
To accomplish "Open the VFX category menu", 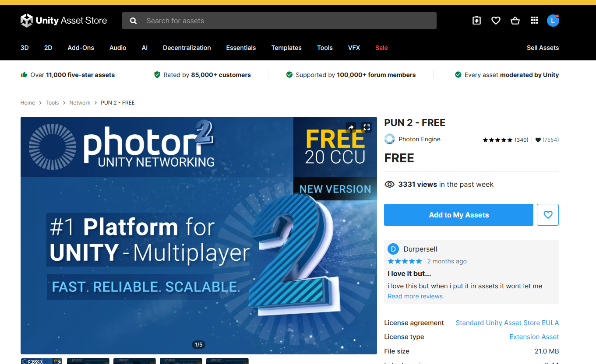I will pos(354,48).
